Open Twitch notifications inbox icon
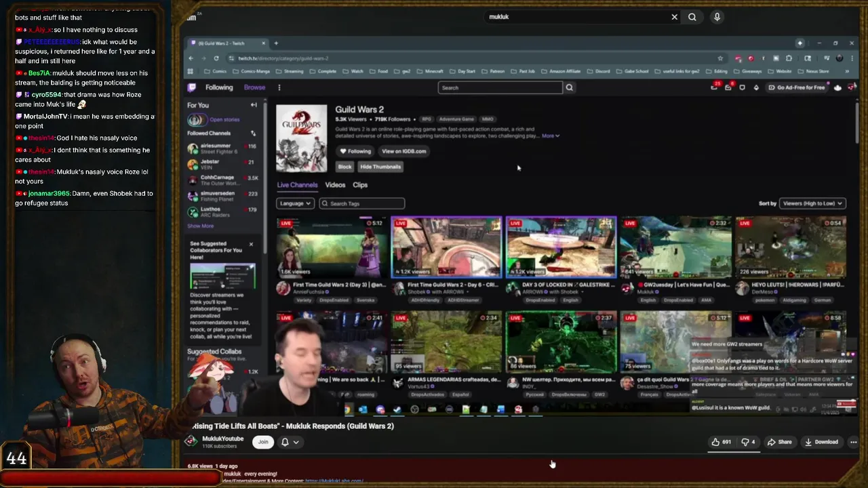Viewport: 868px width, 488px height. click(728, 87)
